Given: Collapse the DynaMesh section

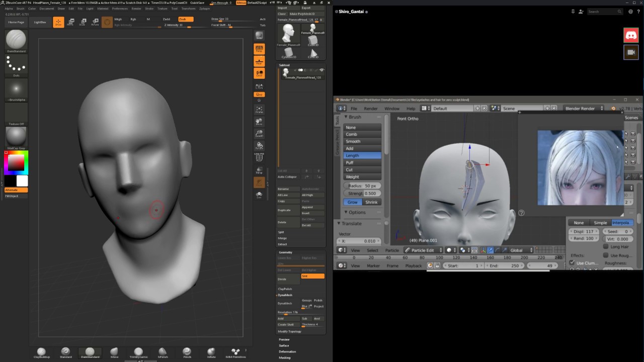Looking at the screenshot, I should click(x=285, y=295).
